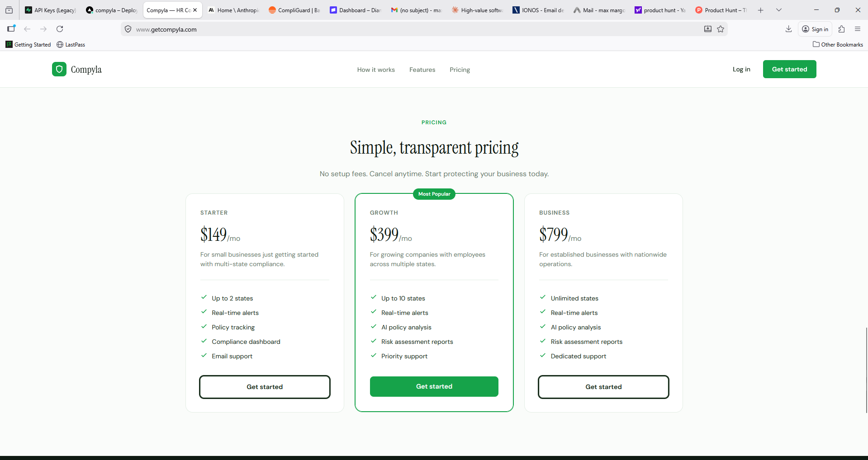Open the Other Bookmarks folder

[838, 44]
